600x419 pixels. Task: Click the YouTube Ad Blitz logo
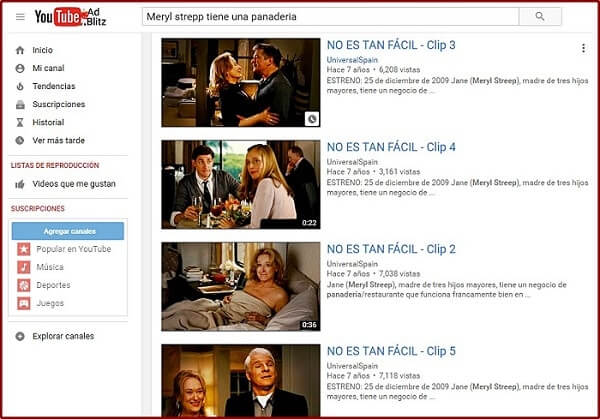(70, 17)
